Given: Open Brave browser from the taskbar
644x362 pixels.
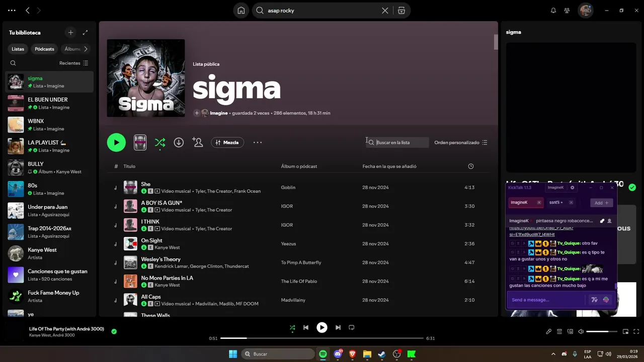Looking at the screenshot, I should pyautogui.click(x=352, y=354).
